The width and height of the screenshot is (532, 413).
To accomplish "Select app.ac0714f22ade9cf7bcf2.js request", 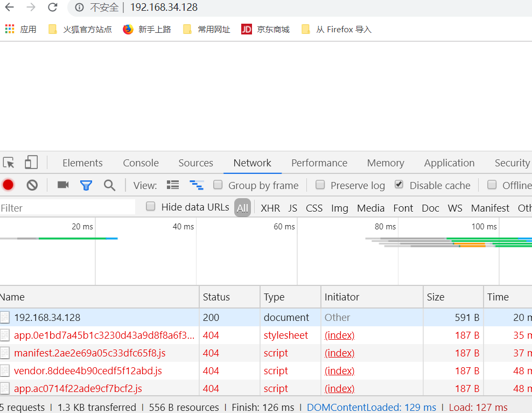I will 266,388.
